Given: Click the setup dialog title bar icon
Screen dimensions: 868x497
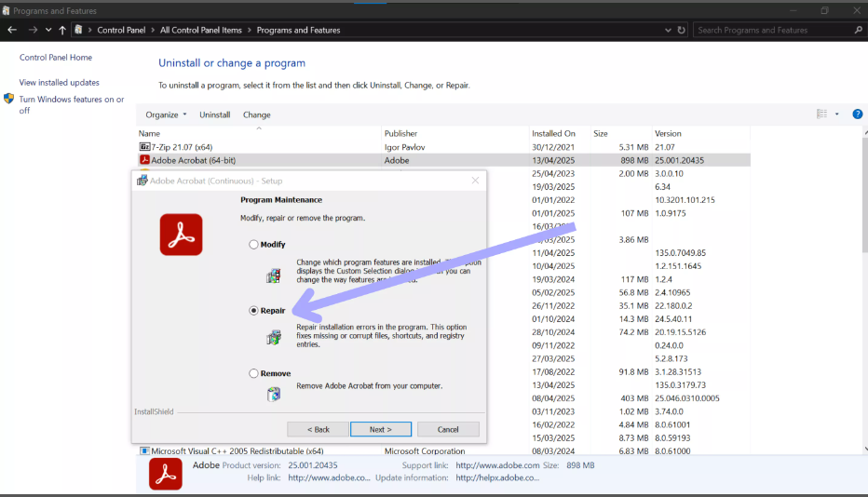Looking at the screenshot, I should tap(142, 181).
